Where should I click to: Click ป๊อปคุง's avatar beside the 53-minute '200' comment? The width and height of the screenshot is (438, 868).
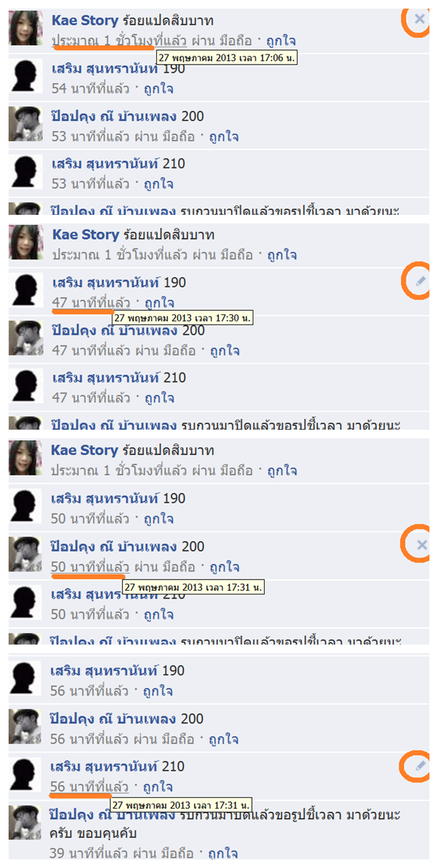tap(26, 124)
